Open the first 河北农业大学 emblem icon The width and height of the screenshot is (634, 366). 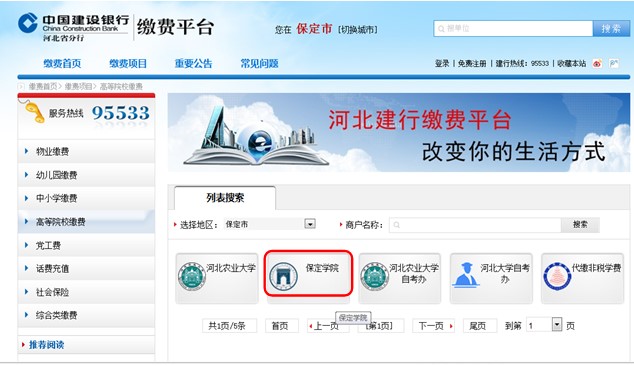click(x=192, y=276)
